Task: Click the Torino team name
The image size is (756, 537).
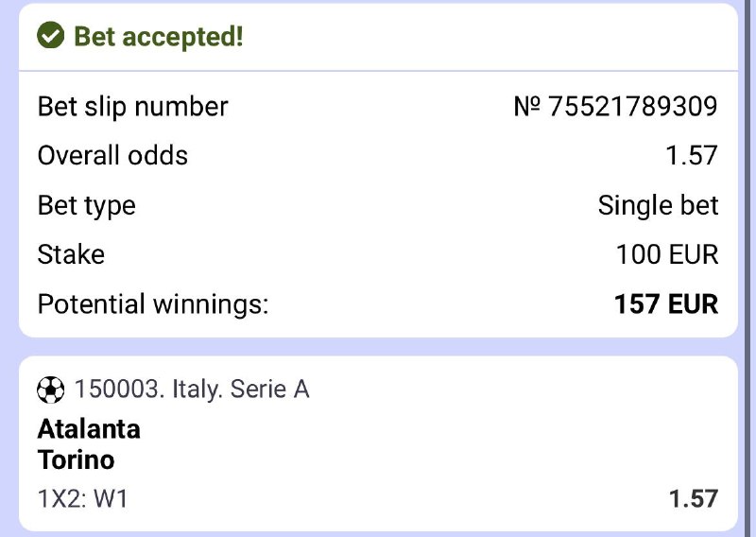Action: (x=76, y=460)
